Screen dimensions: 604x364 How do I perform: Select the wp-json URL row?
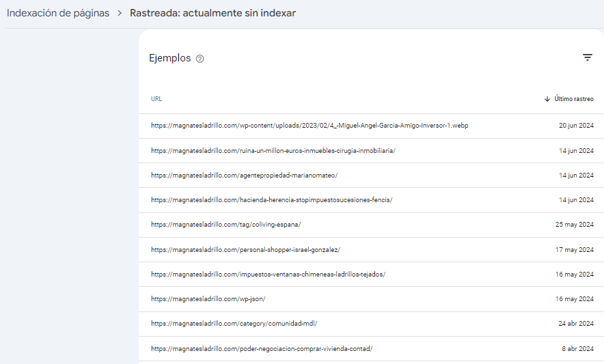pyautogui.click(x=371, y=299)
